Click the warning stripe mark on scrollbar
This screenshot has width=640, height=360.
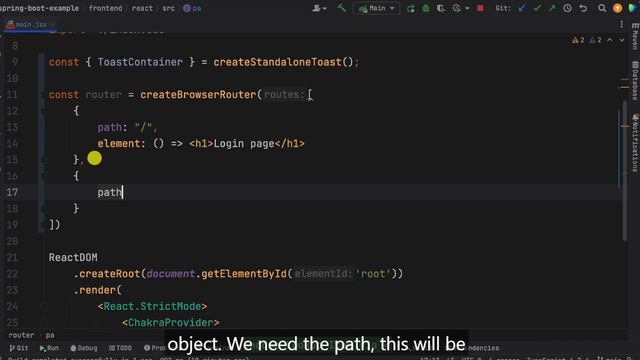pyautogui.click(x=625, y=126)
